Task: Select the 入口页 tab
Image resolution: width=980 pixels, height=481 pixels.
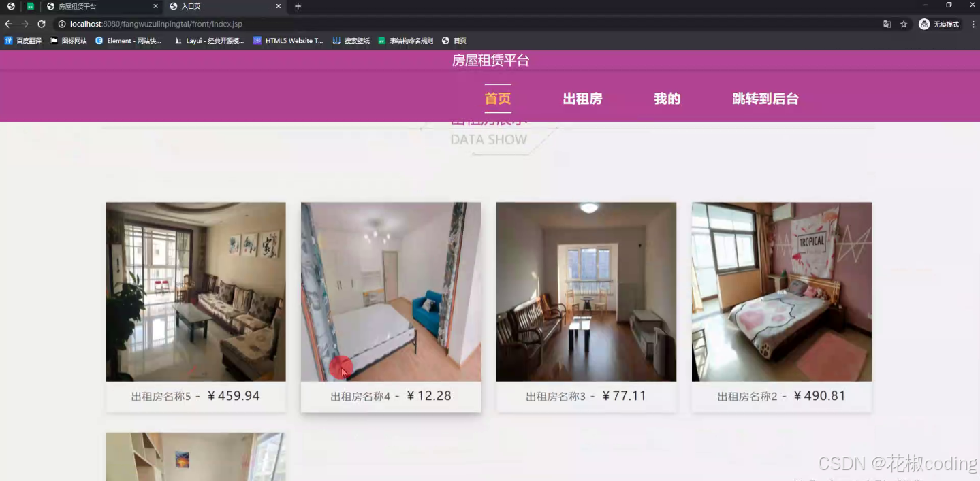Action: tap(224, 6)
